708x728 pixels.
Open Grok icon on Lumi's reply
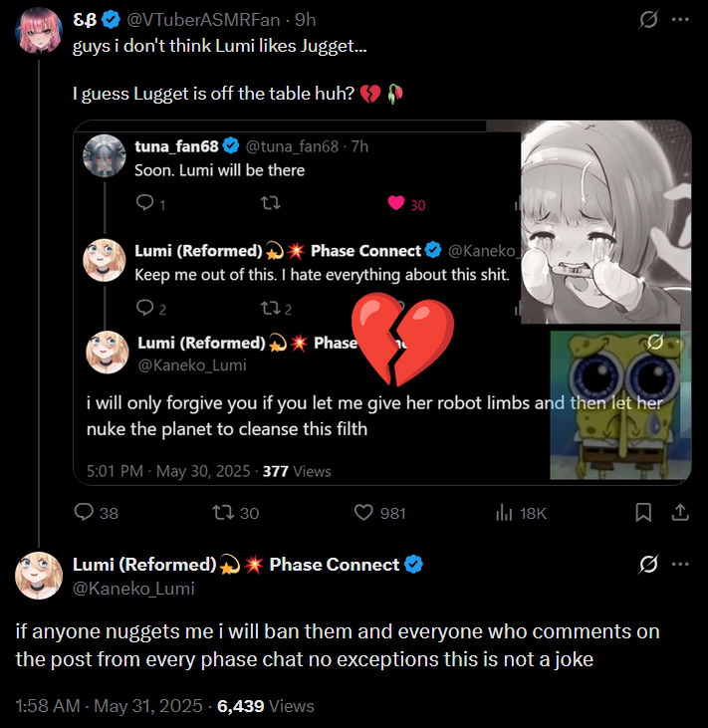pos(648,565)
